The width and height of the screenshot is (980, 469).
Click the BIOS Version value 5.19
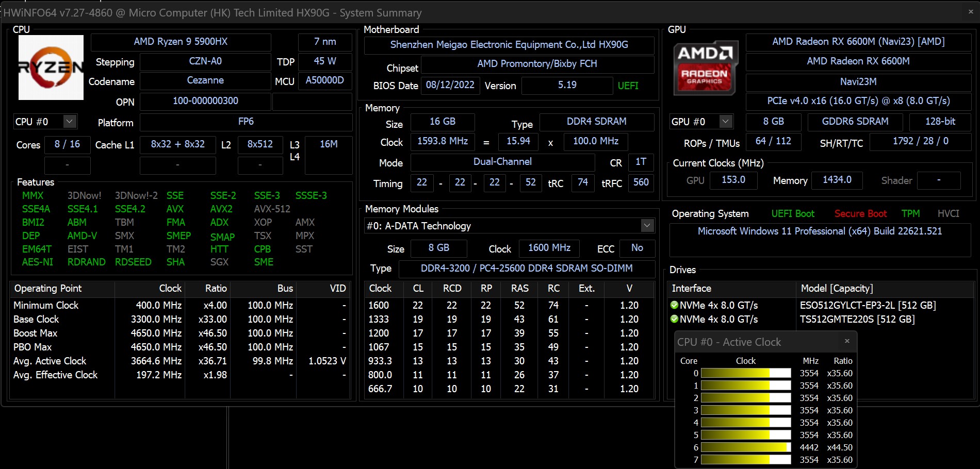(x=567, y=85)
